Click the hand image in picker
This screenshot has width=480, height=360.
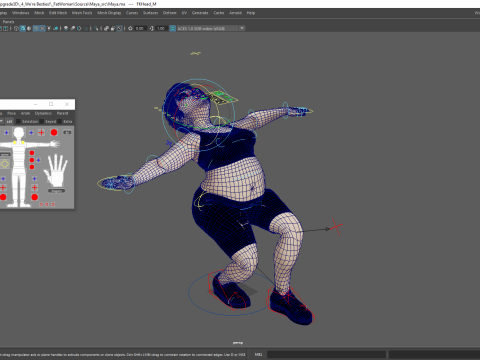(x=56, y=171)
